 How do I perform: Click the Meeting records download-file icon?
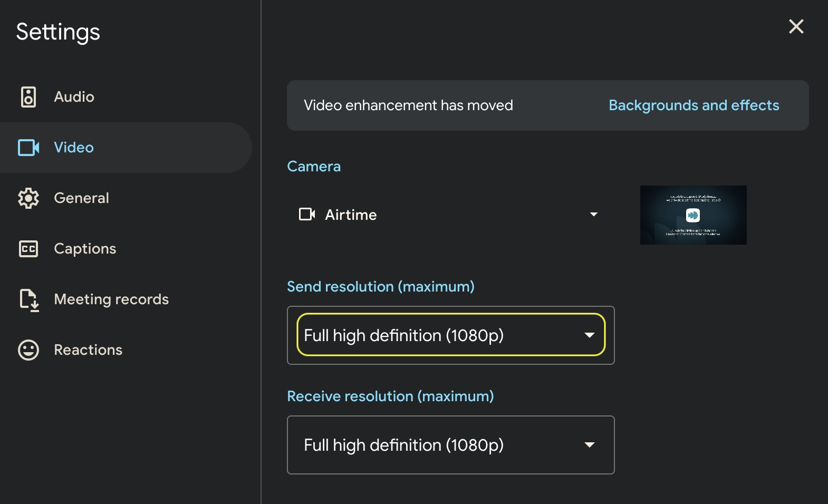[29, 300]
